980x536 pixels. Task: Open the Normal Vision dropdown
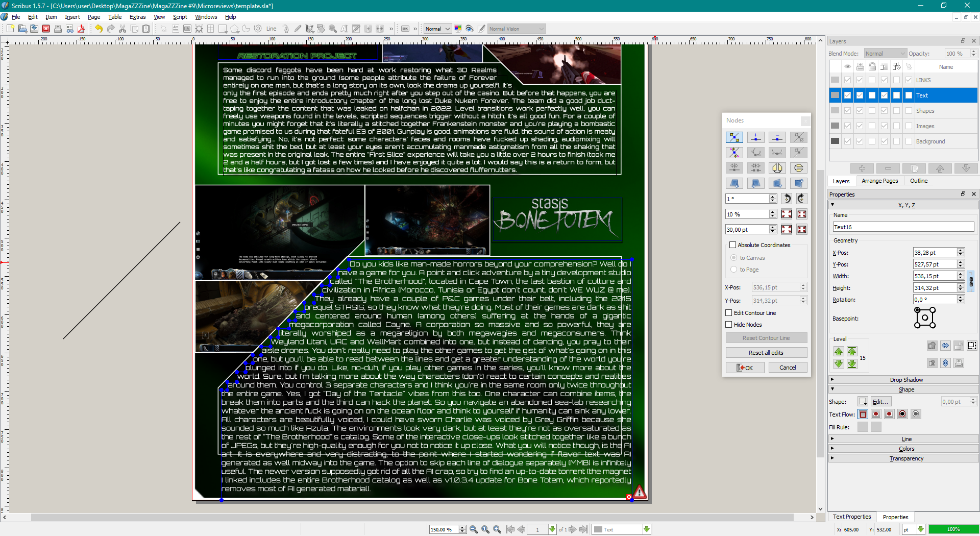[517, 29]
